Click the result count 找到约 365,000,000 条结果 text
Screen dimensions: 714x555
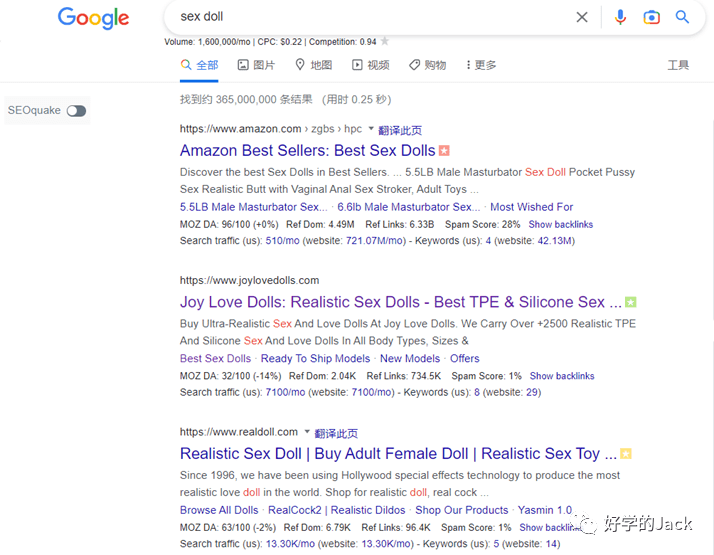246,100
